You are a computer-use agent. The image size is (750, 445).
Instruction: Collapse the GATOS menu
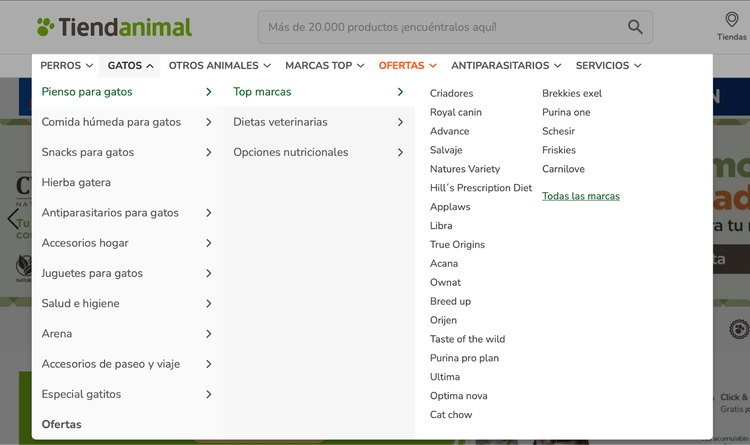click(x=130, y=66)
